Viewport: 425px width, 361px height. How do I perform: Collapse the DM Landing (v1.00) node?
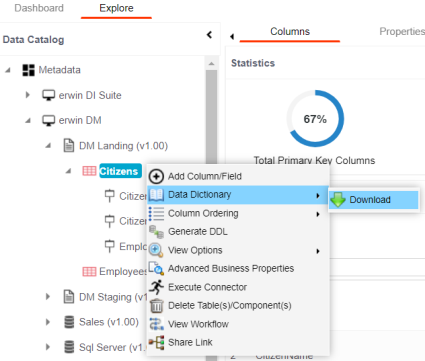(48, 146)
